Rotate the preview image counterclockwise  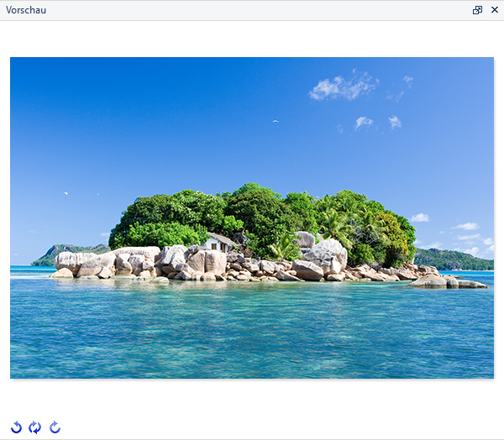(17, 427)
